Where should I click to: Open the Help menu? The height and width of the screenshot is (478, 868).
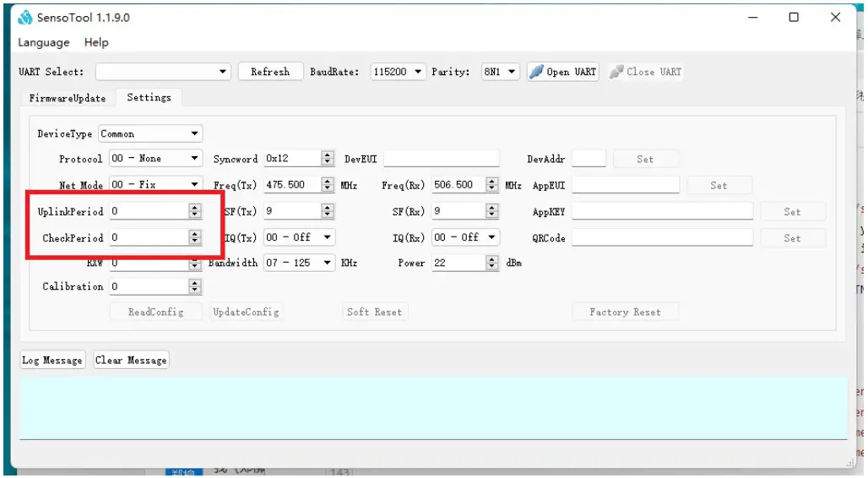(96, 43)
